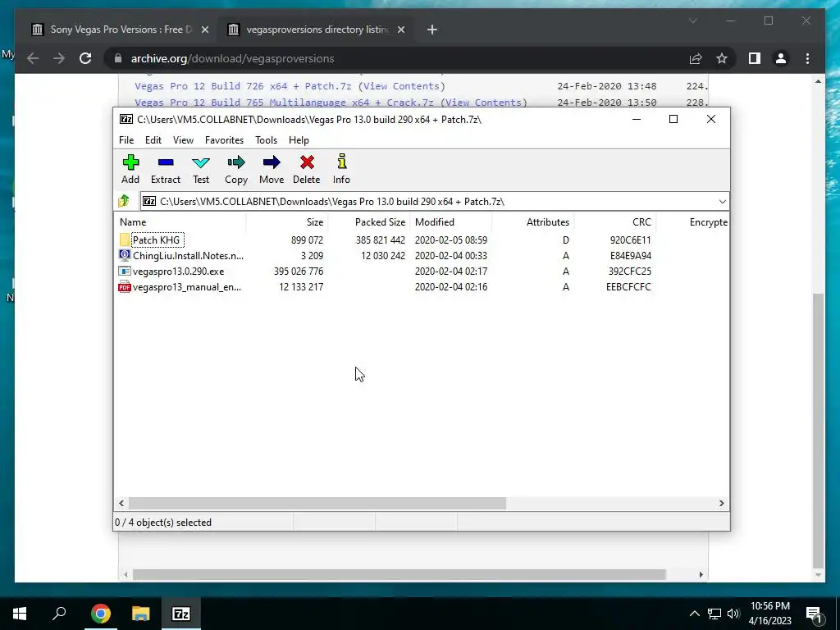Share this page icon in Chrome
This screenshot has height=630, width=840.
point(696,58)
